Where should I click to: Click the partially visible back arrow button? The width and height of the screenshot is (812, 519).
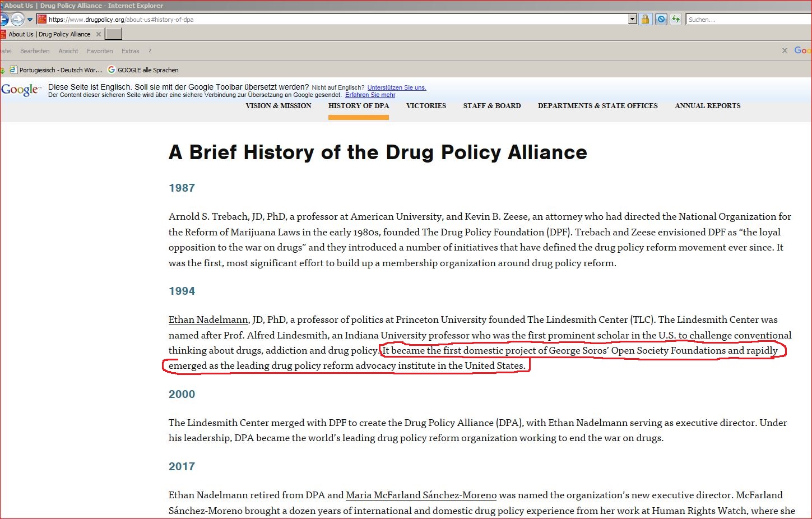(x=3, y=20)
